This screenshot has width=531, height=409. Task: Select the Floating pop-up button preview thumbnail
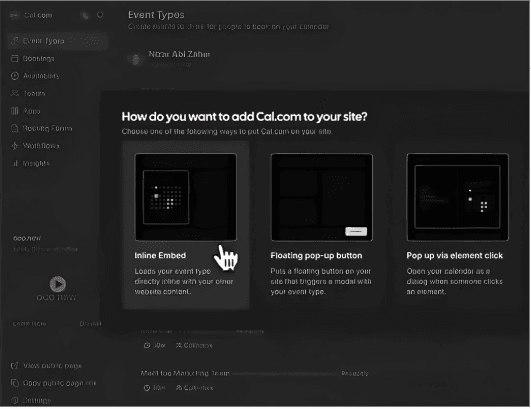[x=322, y=197]
